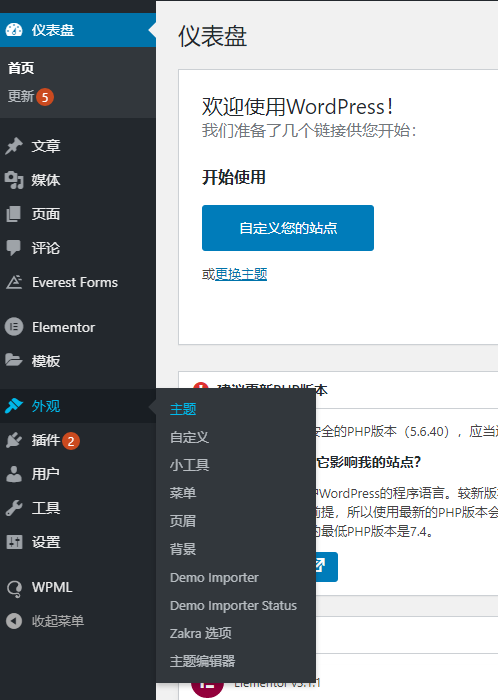Select 页眉 header entry
This screenshot has height=700, width=498.
coord(183,521)
